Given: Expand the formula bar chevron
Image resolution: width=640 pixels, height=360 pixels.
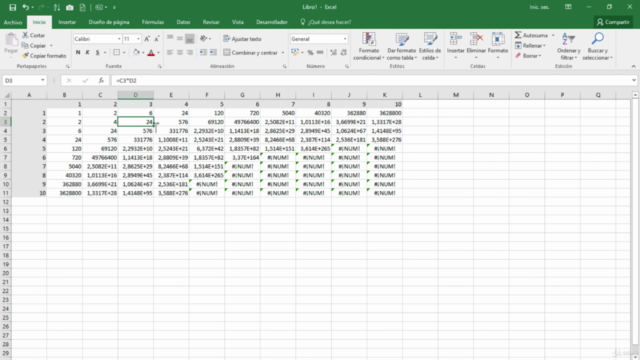Looking at the screenshot, I should [x=633, y=80].
